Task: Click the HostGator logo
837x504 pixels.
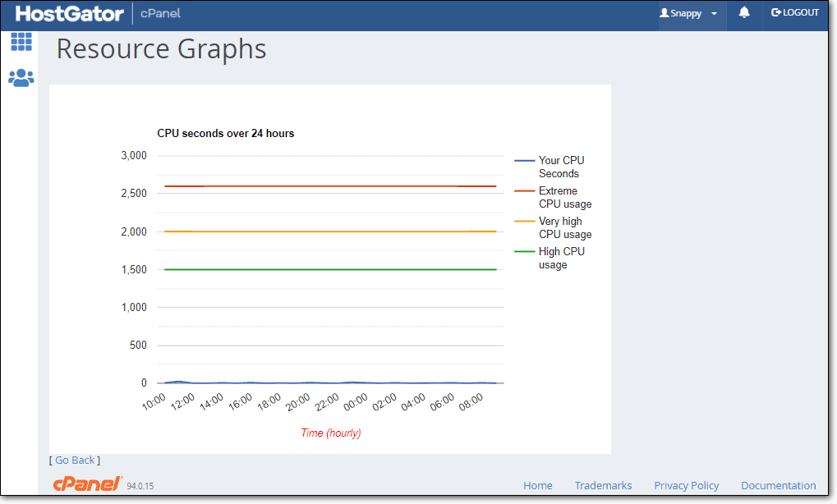Action: tap(69, 13)
